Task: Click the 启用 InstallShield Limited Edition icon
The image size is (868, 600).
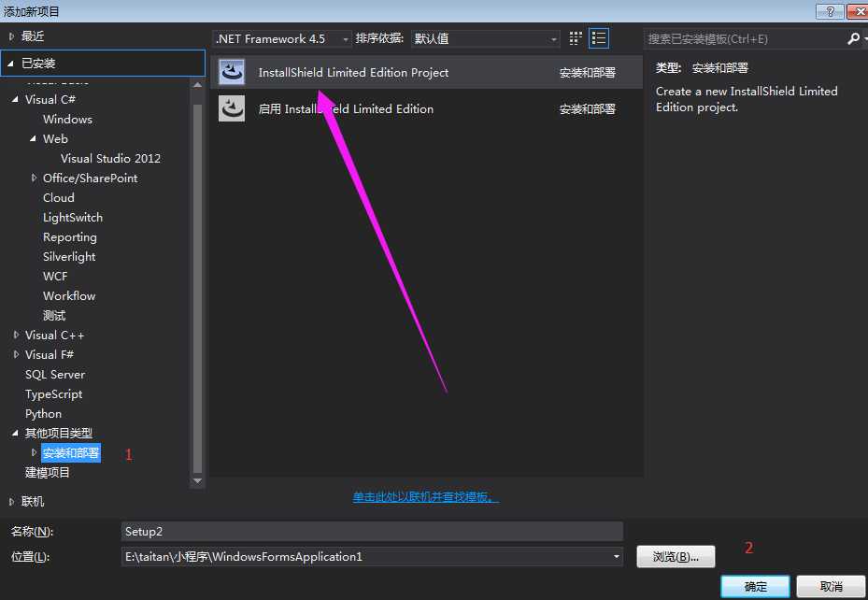Action: pos(232,108)
